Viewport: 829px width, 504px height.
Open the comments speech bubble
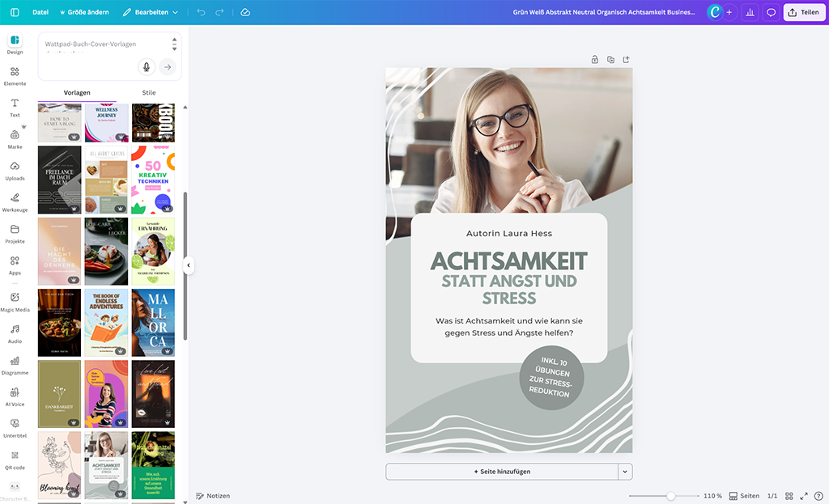(771, 12)
